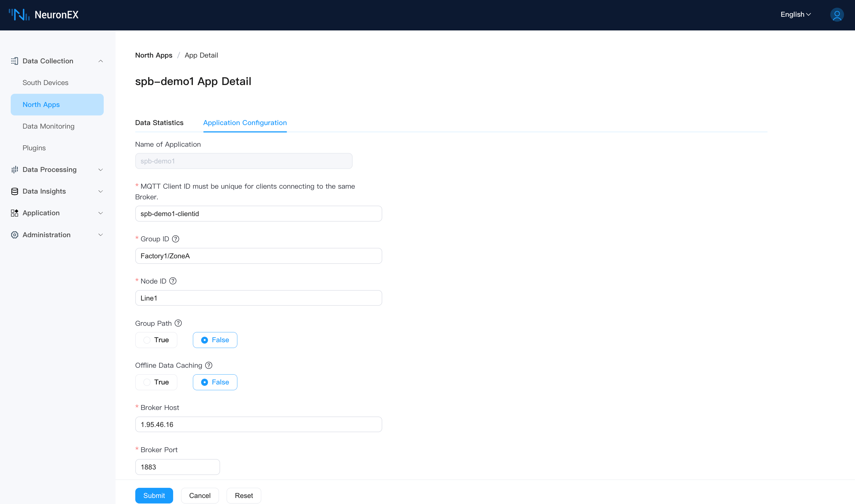Screen dimensions: 855x504
Task: Expand the Data Processing menu section
Action: coord(100,169)
